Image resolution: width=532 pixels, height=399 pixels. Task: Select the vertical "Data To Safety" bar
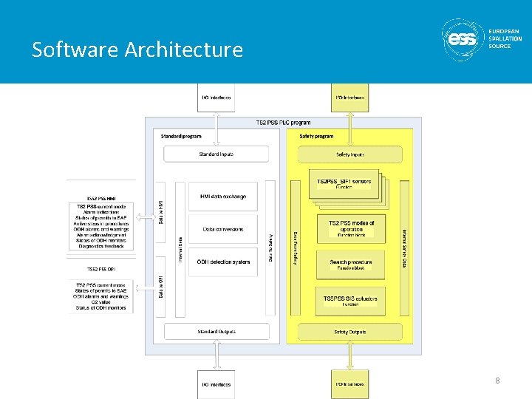pyautogui.click(x=270, y=248)
